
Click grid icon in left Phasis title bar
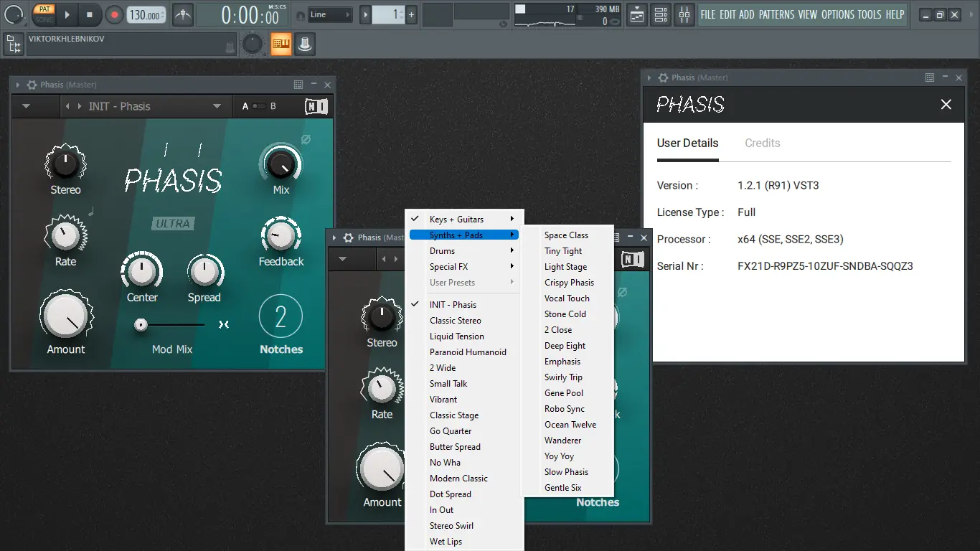click(x=298, y=85)
